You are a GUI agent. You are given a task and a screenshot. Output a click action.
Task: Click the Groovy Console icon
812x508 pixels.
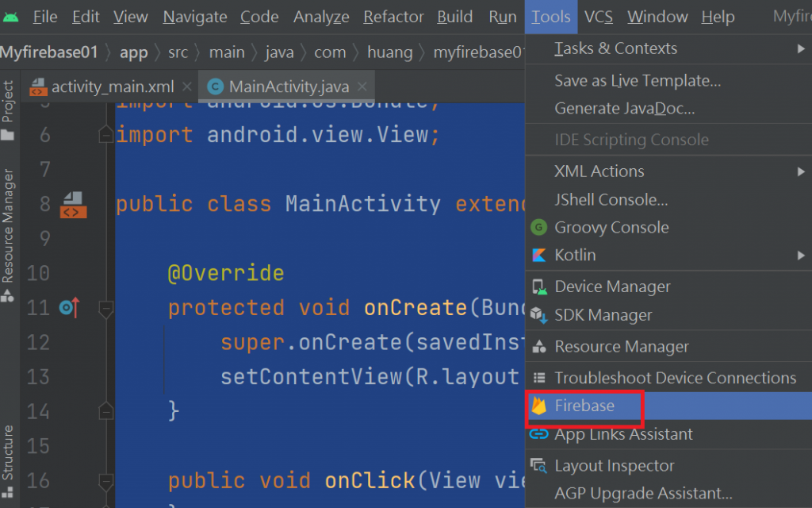[538, 227]
